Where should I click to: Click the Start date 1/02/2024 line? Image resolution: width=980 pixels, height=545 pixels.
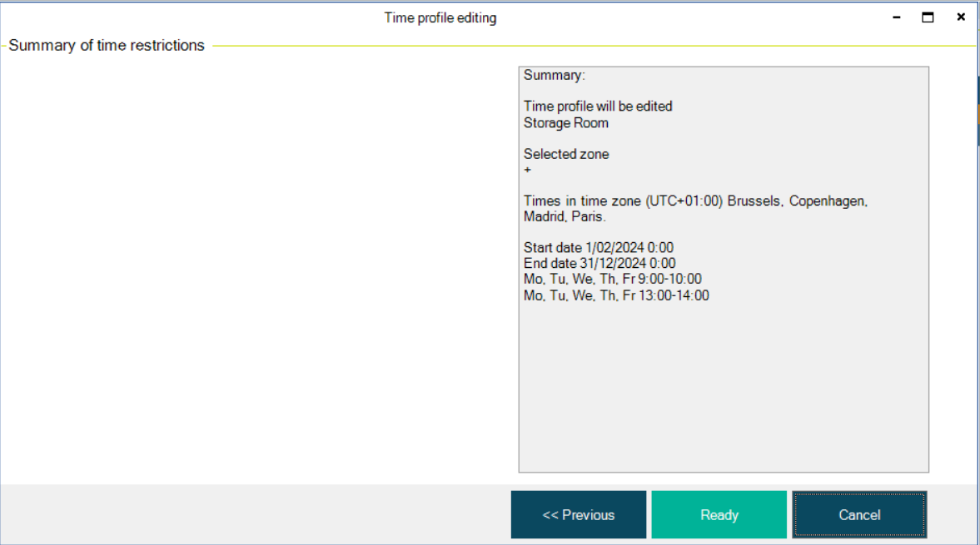coord(598,248)
